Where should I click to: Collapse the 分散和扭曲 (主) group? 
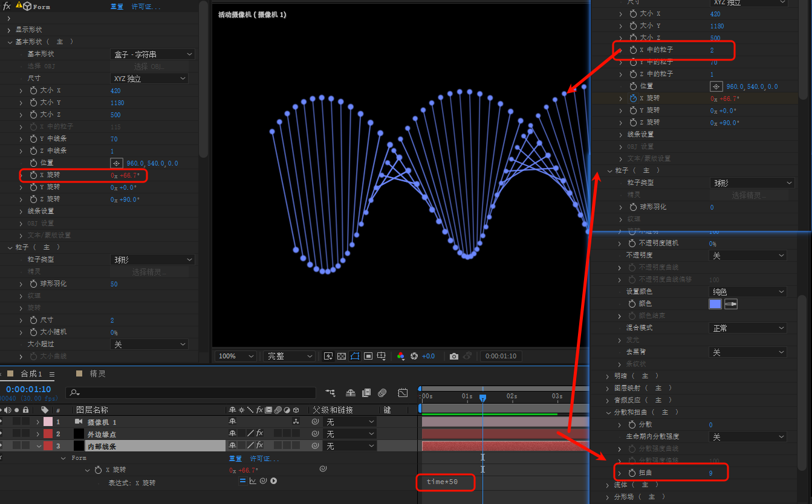[x=609, y=412]
